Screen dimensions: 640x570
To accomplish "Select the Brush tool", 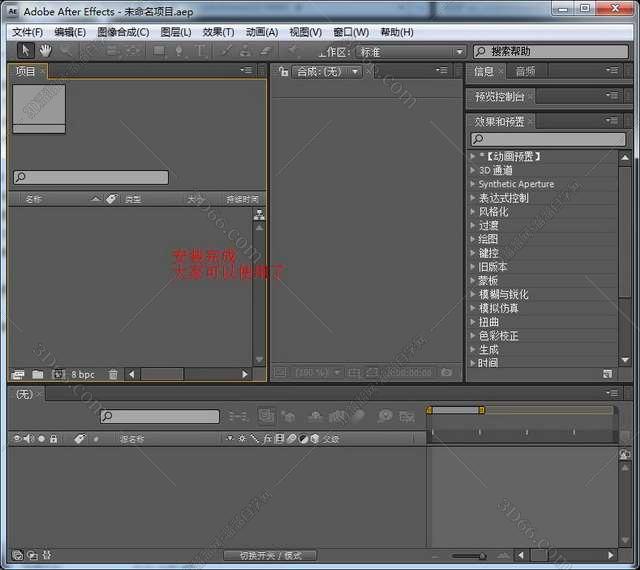I will click(x=226, y=51).
